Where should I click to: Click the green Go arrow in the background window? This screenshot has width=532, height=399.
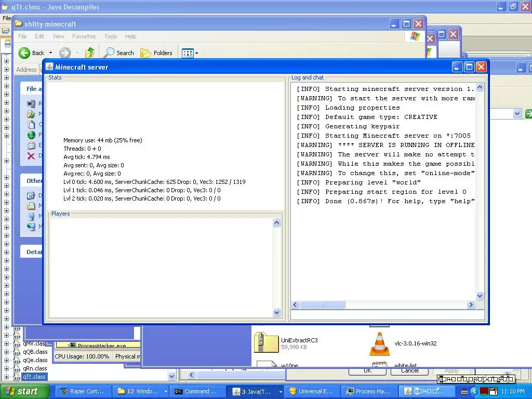(528, 114)
